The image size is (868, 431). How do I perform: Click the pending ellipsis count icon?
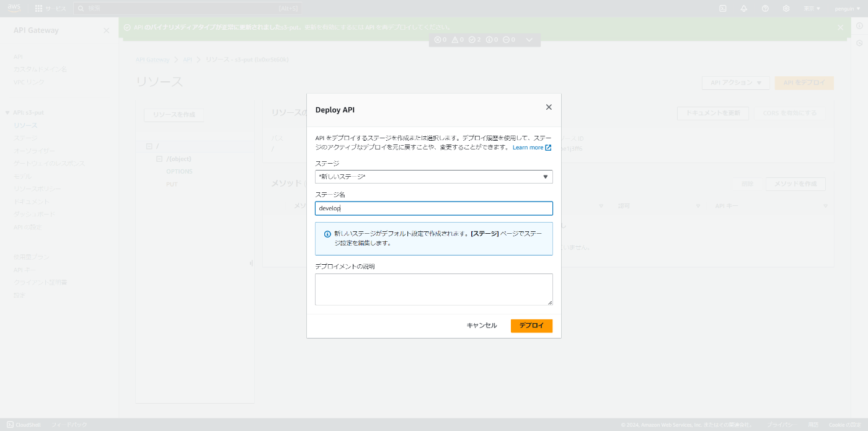pyautogui.click(x=506, y=40)
